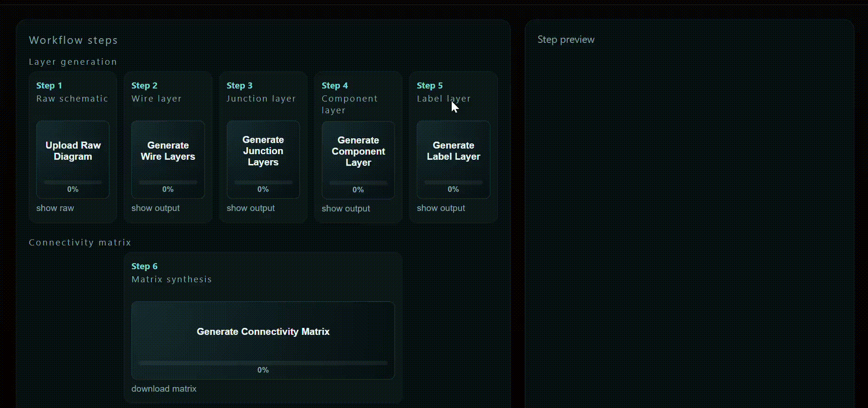Click the Connectivity Matrix progress bar
868x408 pixels.
(263, 363)
